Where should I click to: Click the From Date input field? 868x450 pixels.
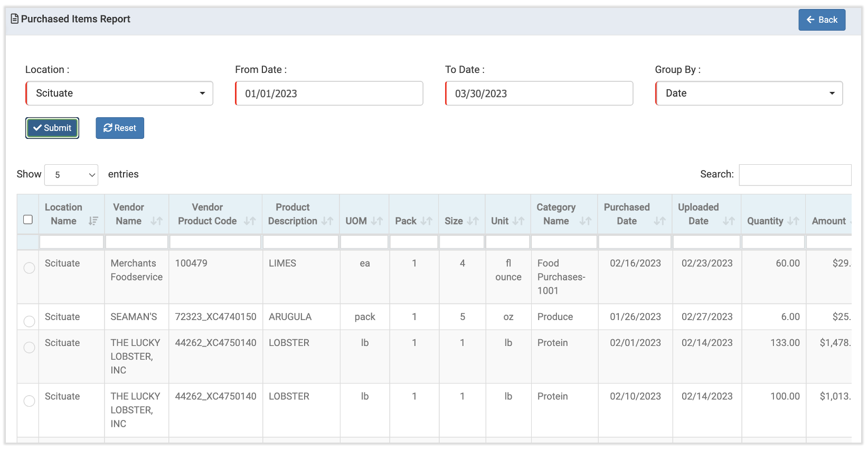pos(329,93)
